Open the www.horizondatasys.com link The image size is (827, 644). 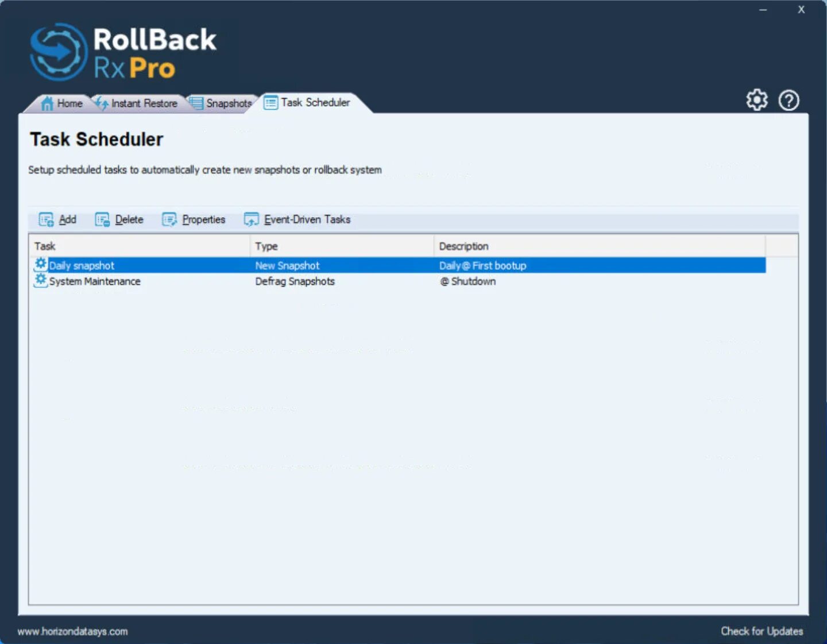click(x=73, y=631)
